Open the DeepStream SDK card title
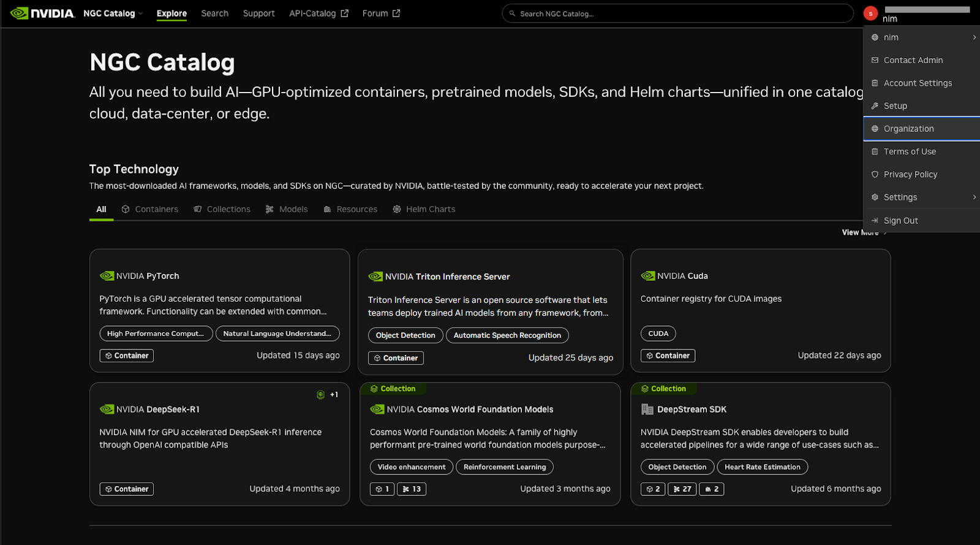The height and width of the screenshot is (545, 980). point(692,410)
